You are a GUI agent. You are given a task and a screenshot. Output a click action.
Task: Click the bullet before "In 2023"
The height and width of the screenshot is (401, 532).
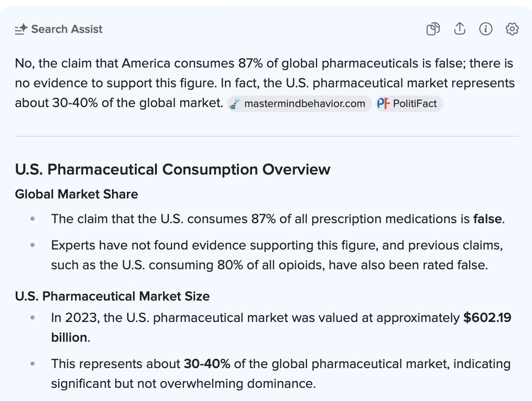coord(33,318)
